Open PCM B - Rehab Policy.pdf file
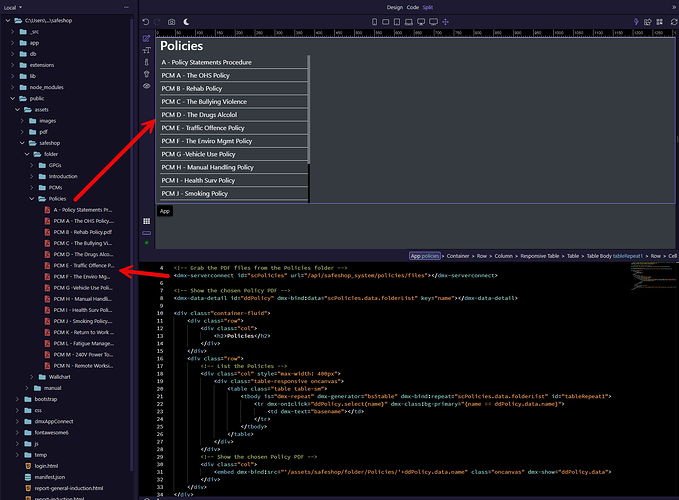 click(x=82, y=232)
